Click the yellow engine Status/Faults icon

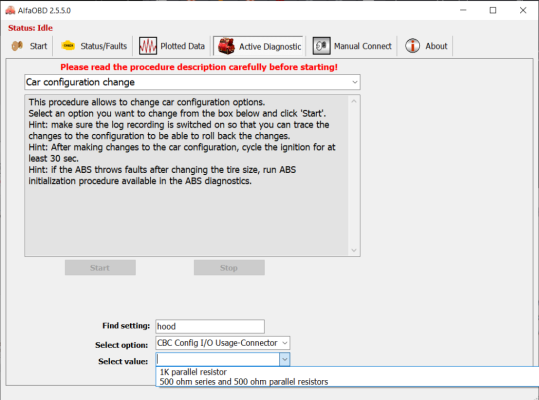coord(68,46)
